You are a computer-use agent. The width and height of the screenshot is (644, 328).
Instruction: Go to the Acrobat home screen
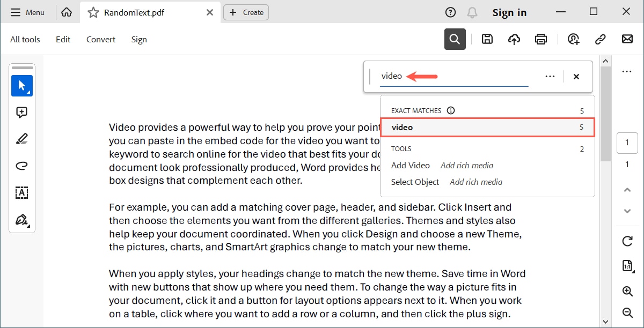point(67,12)
